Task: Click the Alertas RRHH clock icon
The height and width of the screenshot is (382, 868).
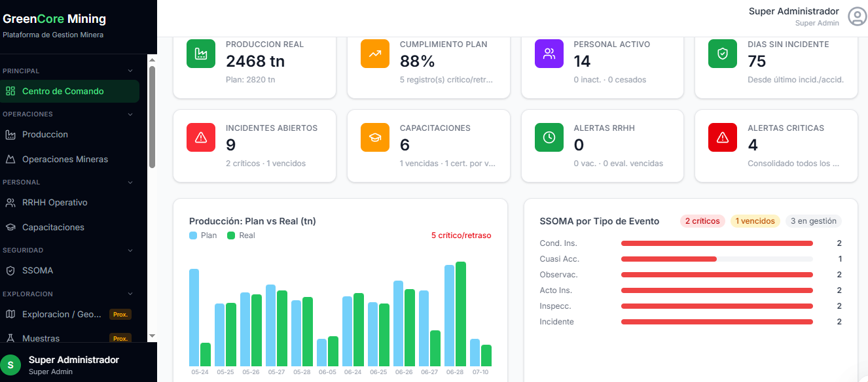Action: click(x=549, y=137)
